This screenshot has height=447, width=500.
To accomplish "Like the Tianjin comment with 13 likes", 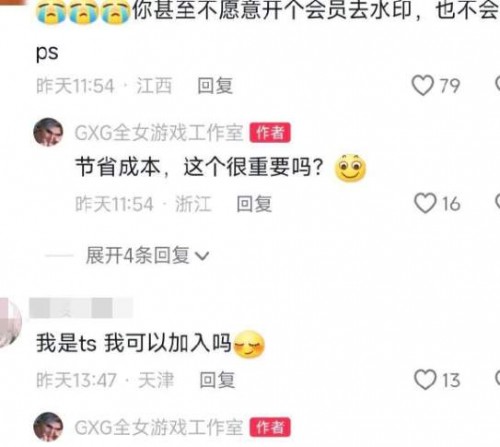I will 425,380.
